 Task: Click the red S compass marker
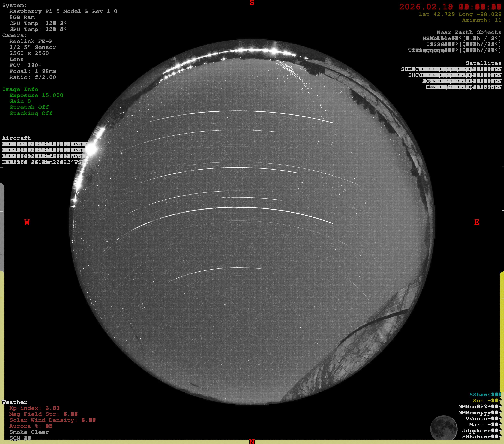tap(252, 3)
